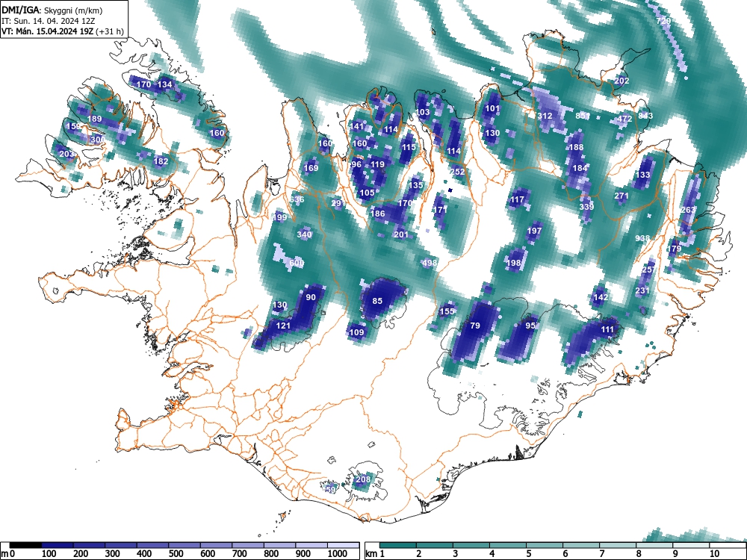Image resolution: width=747 pixels, height=560 pixels.
Task: Click the visibility value 189
Action: point(94,119)
